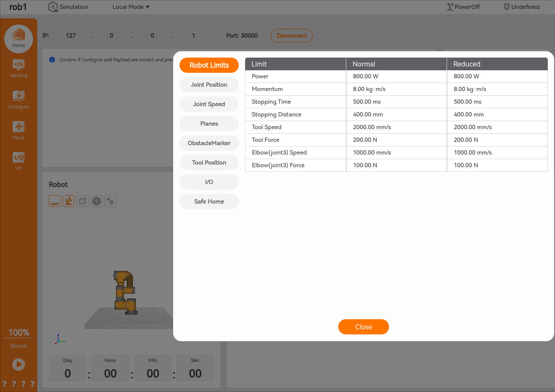The width and height of the screenshot is (555, 392).
Task: Open the ObstacleMarker tab
Action: (x=209, y=143)
